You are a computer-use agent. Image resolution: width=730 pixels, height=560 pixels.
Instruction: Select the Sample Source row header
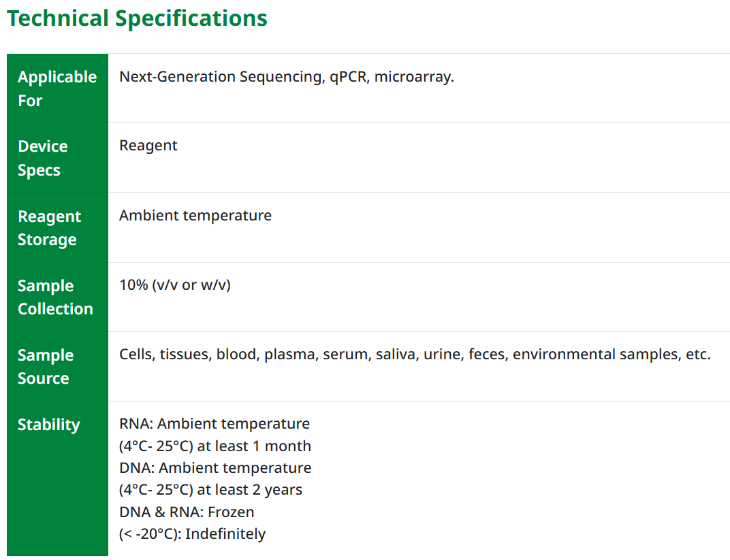pos(46,367)
